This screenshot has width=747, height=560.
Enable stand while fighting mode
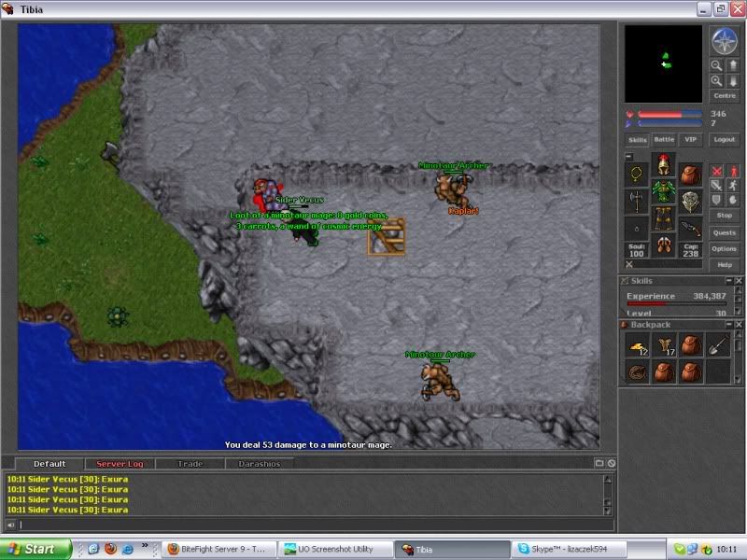pos(733,171)
